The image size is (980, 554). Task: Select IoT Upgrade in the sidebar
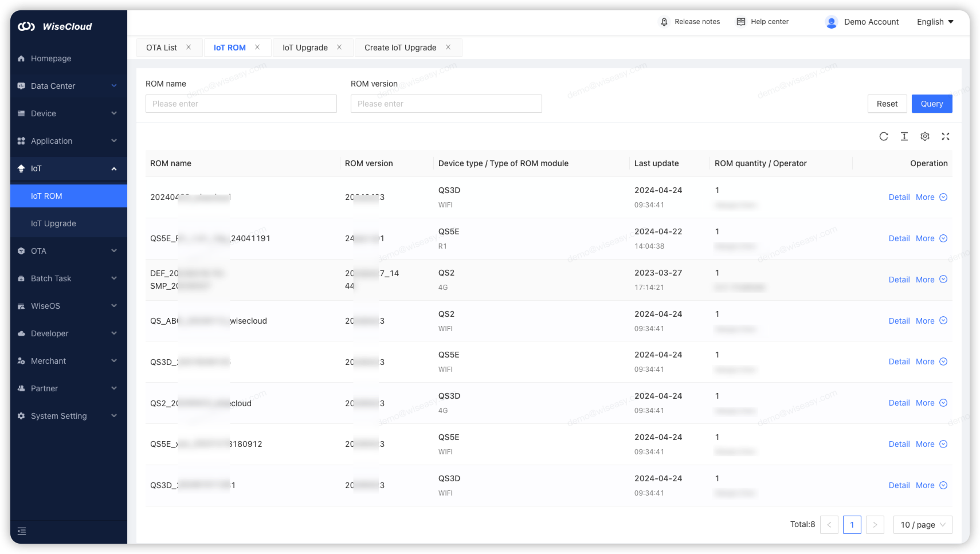coord(53,223)
